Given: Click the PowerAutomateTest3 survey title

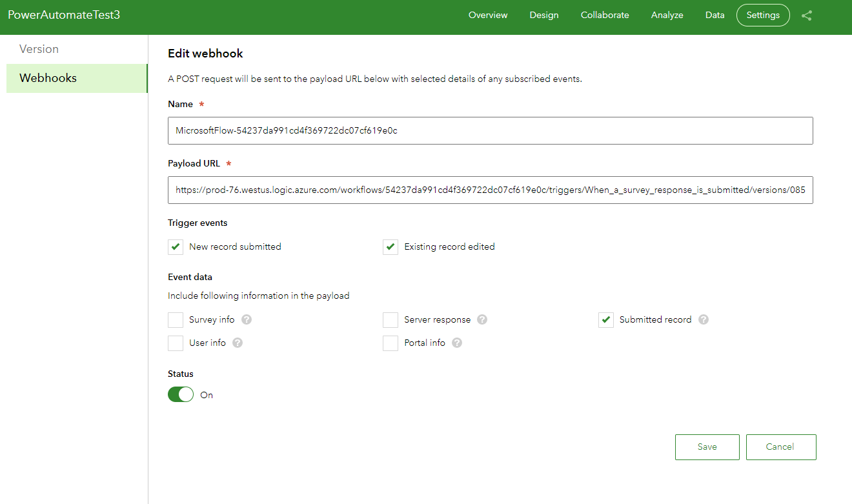Looking at the screenshot, I should point(64,15).
